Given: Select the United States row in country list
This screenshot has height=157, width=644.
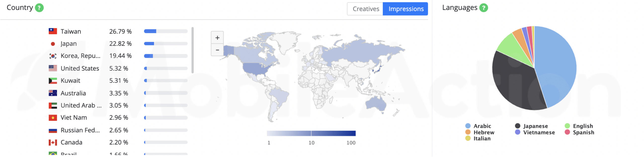Looking at the screenshot, I should 118,68.
